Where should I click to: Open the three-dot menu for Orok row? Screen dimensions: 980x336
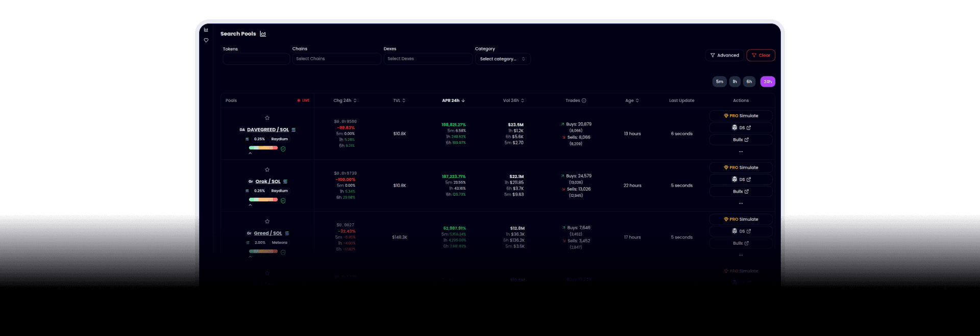(x=741, y=203)
